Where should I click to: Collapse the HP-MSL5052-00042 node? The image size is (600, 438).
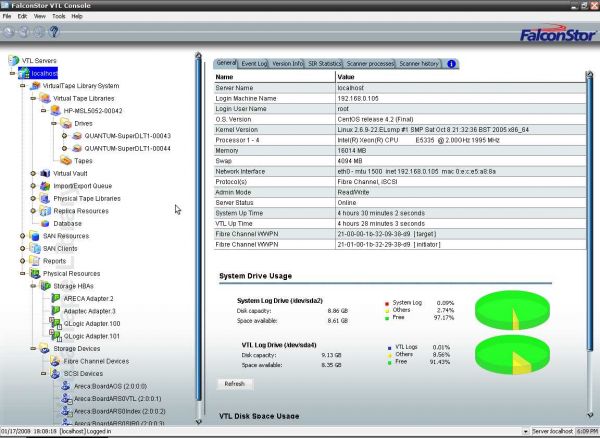[44, 111]
